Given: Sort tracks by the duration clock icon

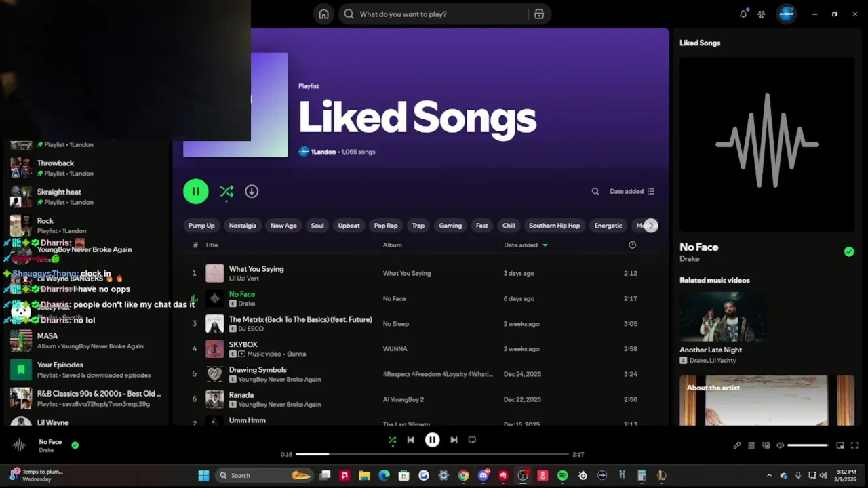Looking at the screenshot, I should tap(632, 245).
